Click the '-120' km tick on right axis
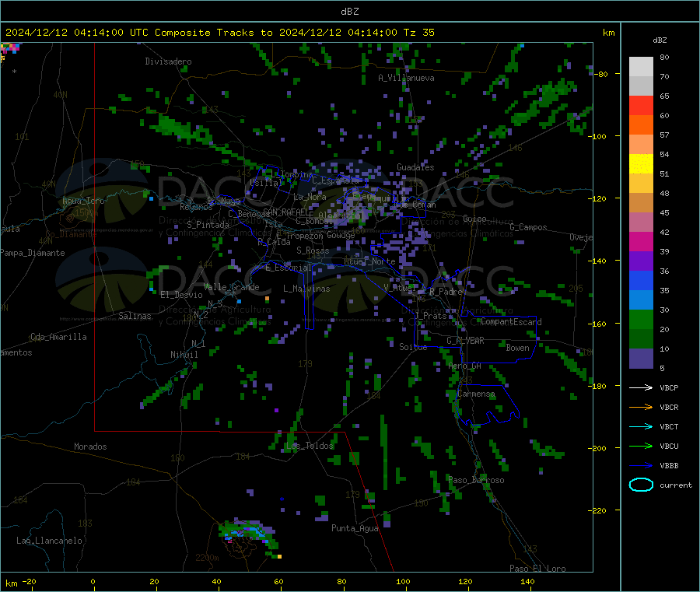The width and height of the screenshot is (700, 592). [598, 198]
